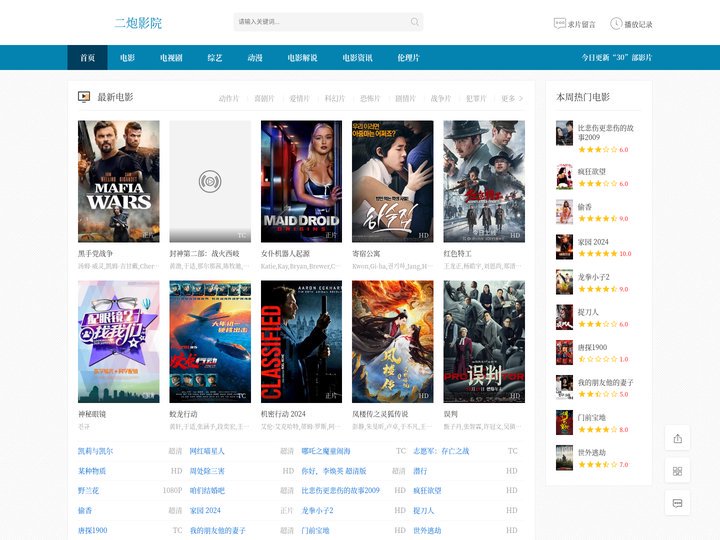
Task: Click the 黑手党战争 title text
Action: [x=96, y=253]
